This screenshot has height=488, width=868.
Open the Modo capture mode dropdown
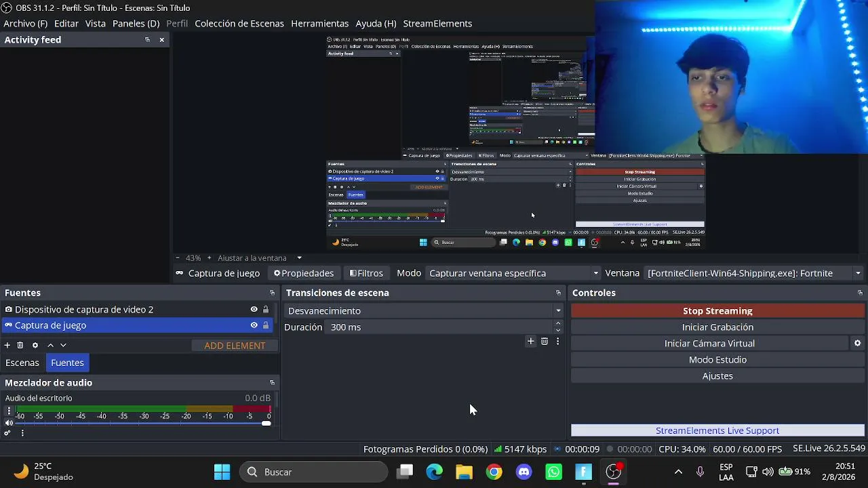514,273
